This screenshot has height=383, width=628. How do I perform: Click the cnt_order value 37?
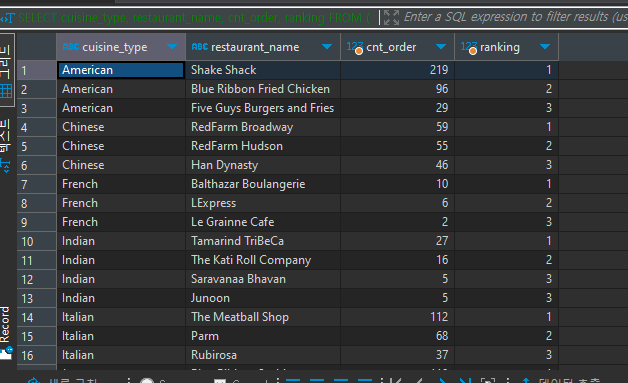point(397,355)
